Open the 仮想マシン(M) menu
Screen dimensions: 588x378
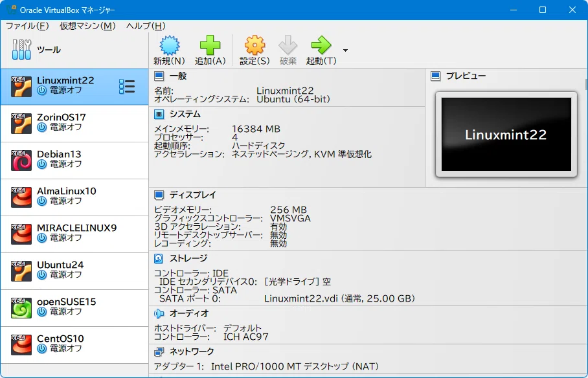tap(87, 26)
